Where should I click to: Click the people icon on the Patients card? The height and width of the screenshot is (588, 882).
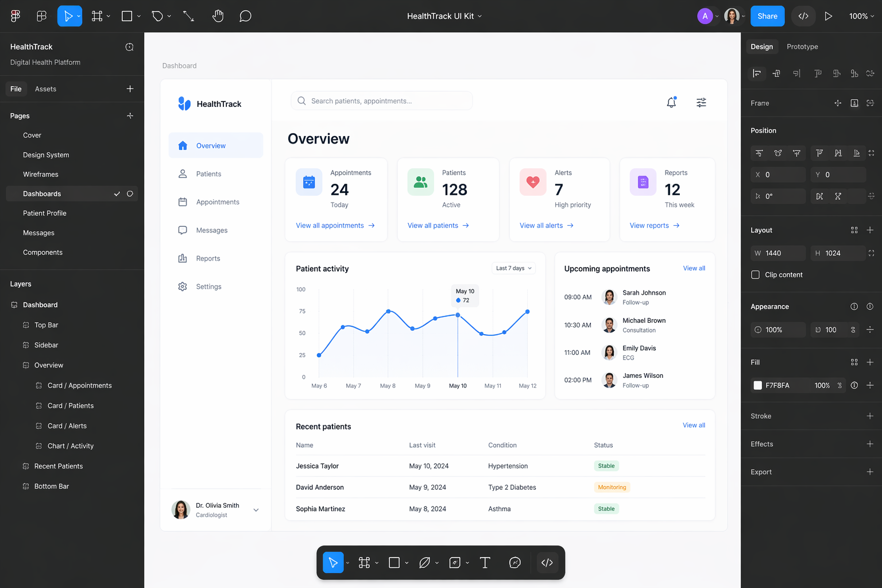421,182
